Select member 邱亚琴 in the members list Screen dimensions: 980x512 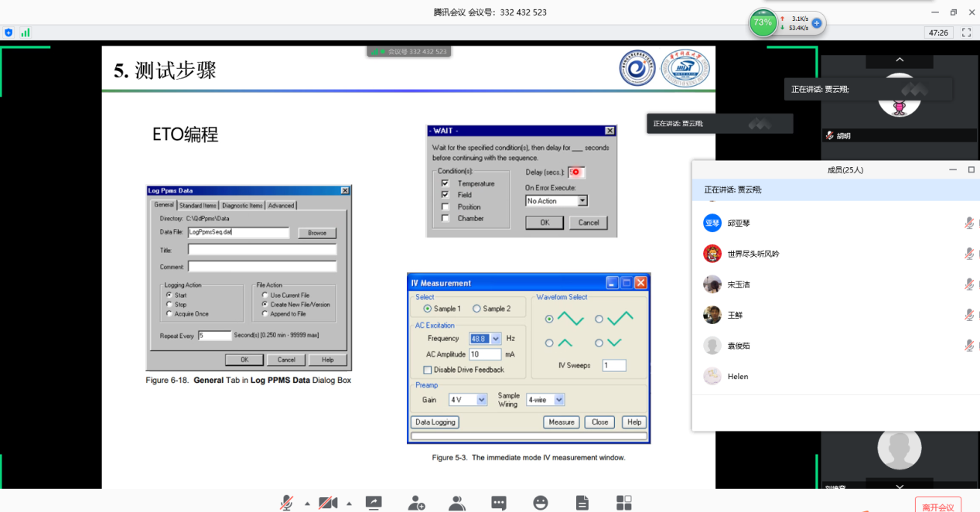[x=739, y=223]
